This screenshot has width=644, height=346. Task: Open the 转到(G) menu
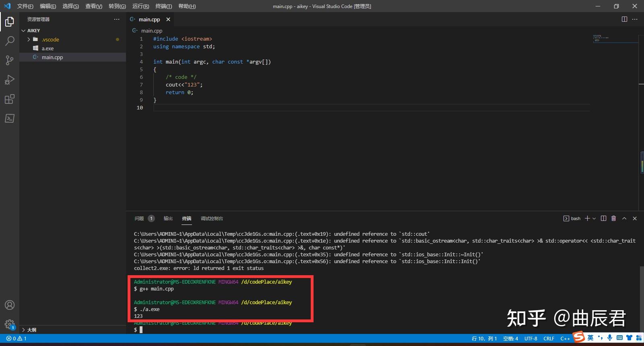pyautogui.click(x=117, y=6)
